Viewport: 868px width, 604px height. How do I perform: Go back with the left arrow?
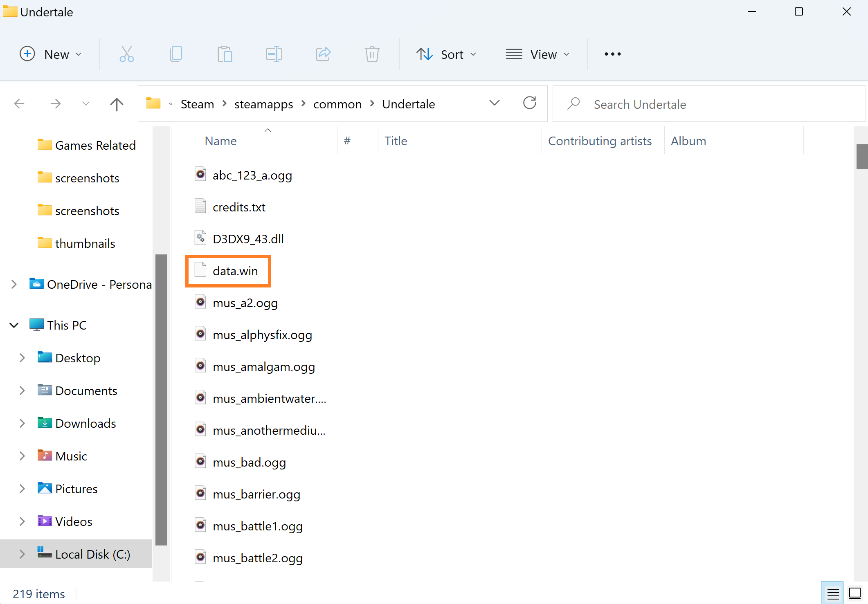19,104
